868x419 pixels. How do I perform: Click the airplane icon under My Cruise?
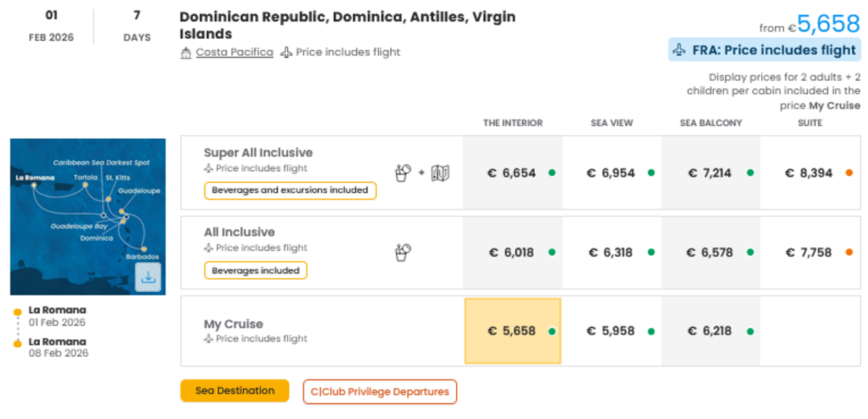[209, 339]
